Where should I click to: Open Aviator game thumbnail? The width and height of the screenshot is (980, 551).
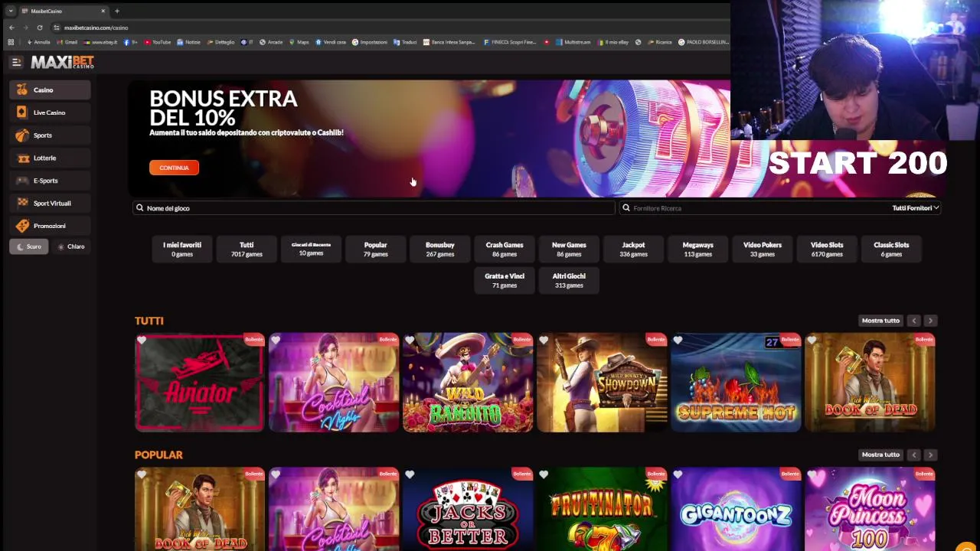point(200,383)
